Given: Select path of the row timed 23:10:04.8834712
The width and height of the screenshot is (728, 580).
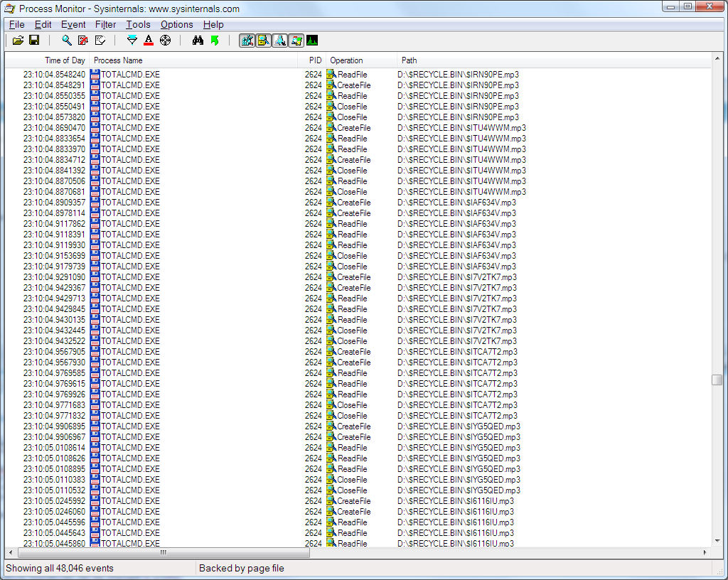Looking at the screenshot, I should pos(461,160).
